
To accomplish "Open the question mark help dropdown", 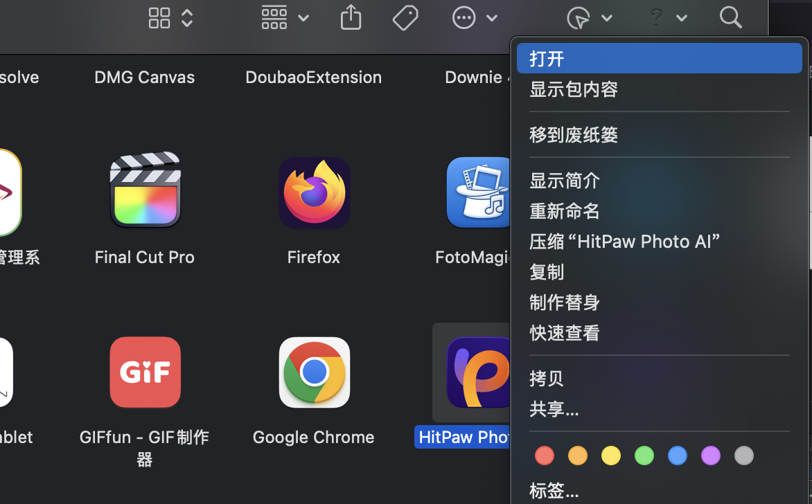I will coord(668,17).
